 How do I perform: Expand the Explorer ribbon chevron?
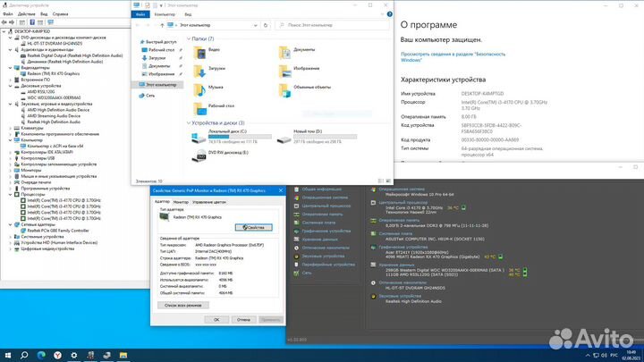click(x=382, y=14)
